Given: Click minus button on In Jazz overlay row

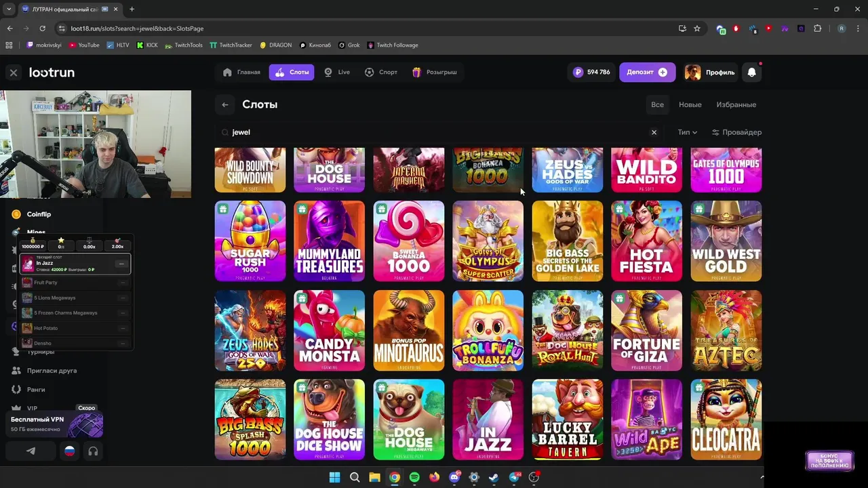Looking at the screenshot, I should [x=121, y=264].
